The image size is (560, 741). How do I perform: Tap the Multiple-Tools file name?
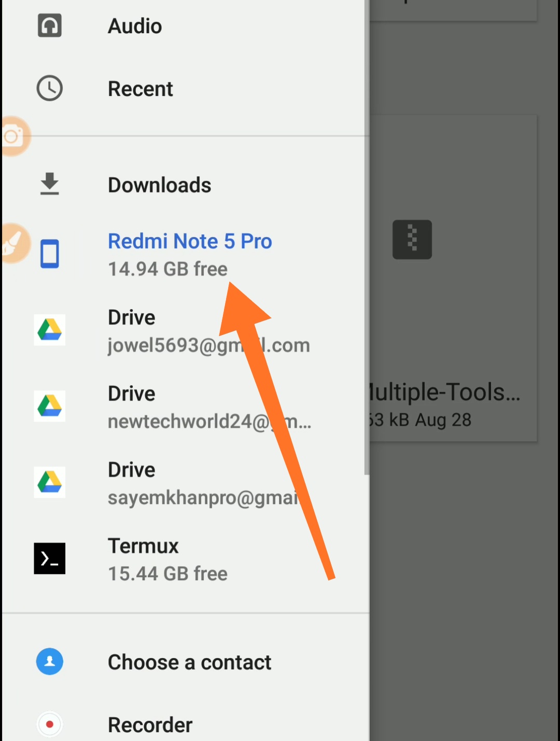(444, 392)
